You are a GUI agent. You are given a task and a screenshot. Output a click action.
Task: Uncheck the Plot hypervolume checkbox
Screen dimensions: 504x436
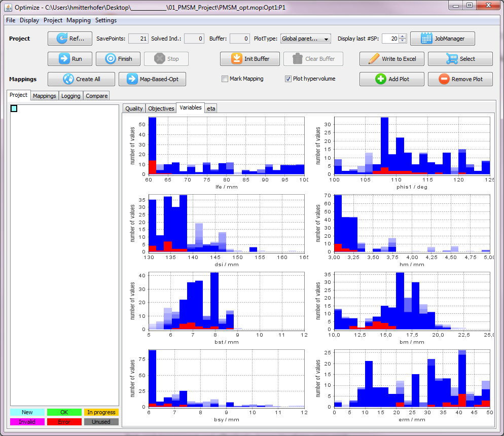click(288, 79)
